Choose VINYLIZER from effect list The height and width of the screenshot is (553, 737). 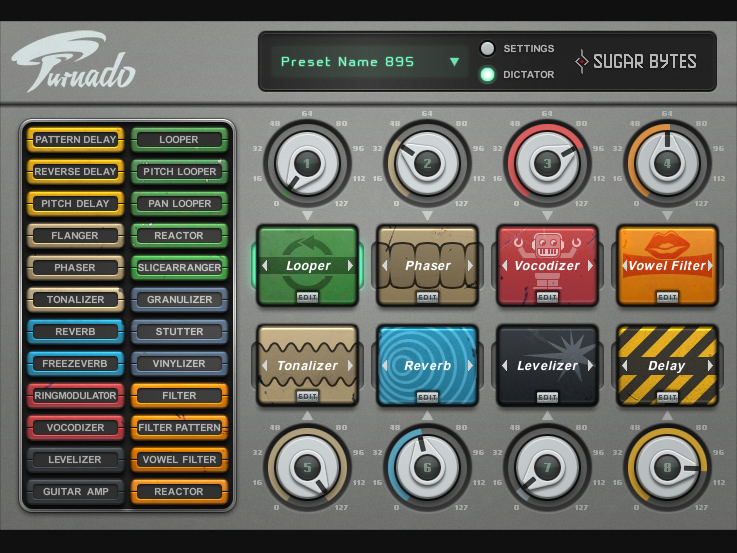pyautogui.click(x=179, y=363)
